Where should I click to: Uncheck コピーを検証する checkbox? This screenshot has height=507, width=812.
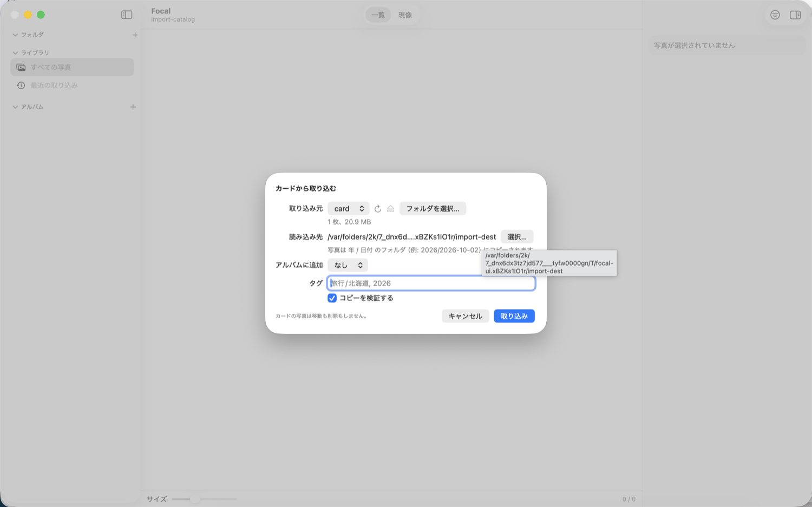pyautogui.click(x=332, y=298)
